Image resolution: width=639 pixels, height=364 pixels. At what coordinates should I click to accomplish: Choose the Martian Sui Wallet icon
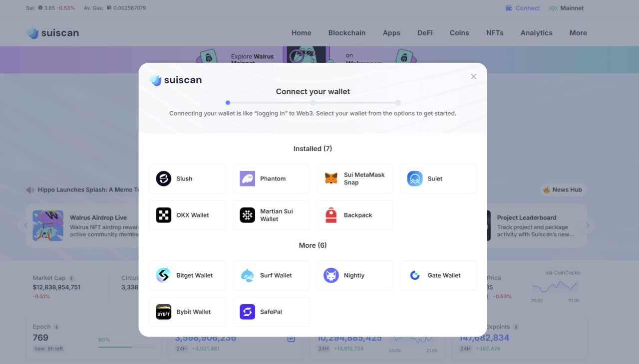point(248,215)
